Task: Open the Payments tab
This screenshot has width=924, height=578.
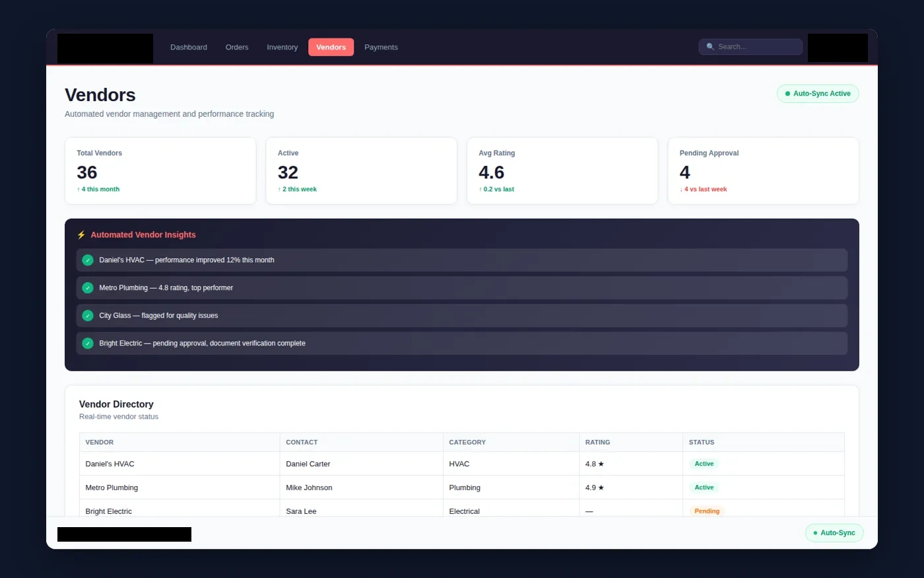Action: click(x=381, y=47)
